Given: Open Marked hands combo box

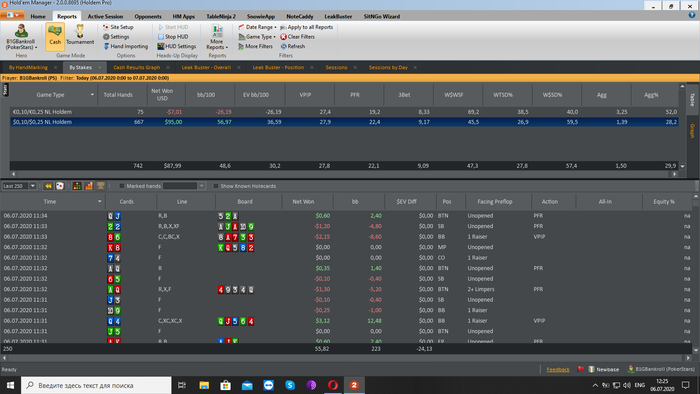Looking at the screenshot, I should (x=184, y=186).
